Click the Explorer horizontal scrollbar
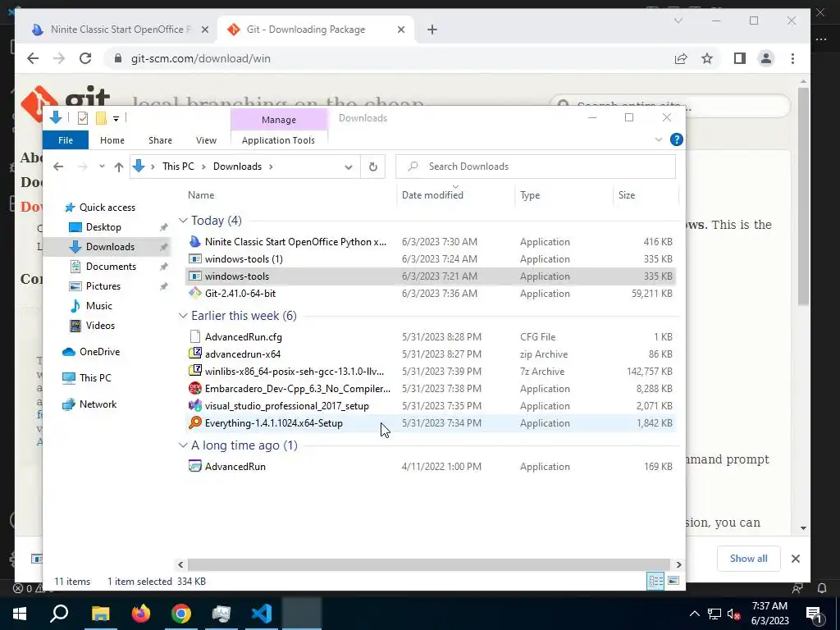840x630 pixels. pos(428,564)
